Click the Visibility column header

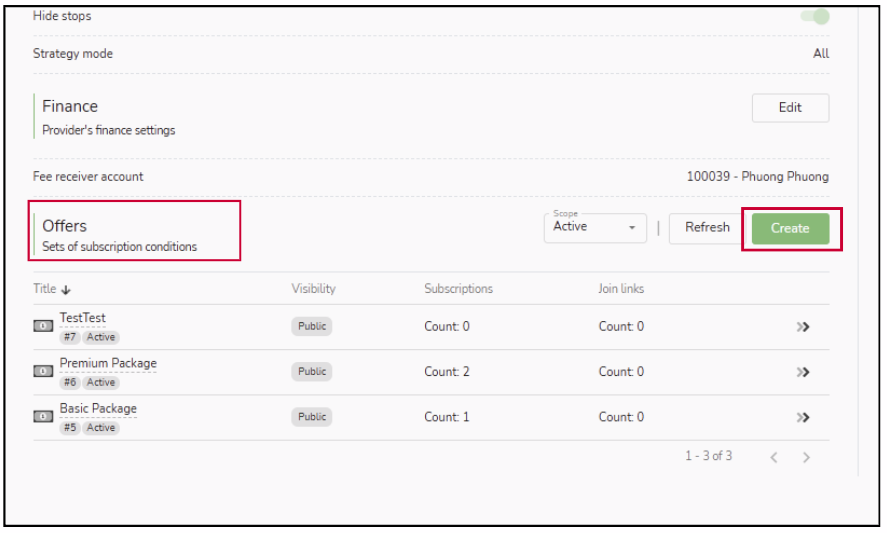click(x=313, y=289)
